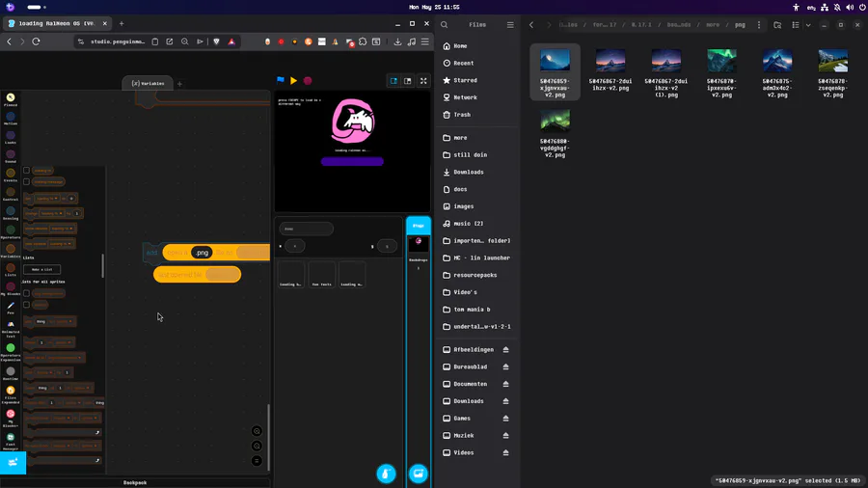Click the blue flag to start project
The height and width of the screenshot is (488, 868).
281,80
